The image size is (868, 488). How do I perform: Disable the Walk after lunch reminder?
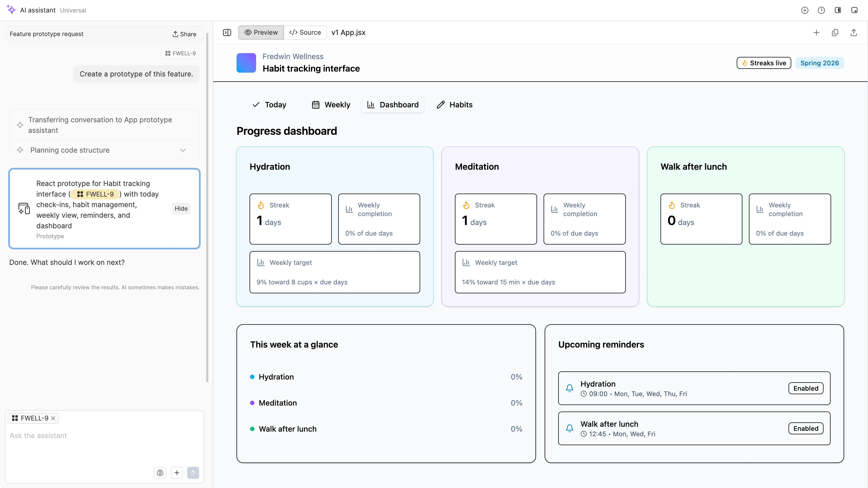click(806, 428)
